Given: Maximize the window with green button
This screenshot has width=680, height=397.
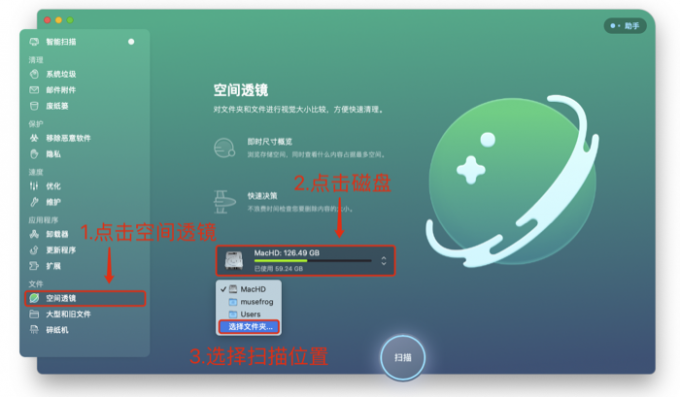Looking at the screenshot, I should 70,20.
